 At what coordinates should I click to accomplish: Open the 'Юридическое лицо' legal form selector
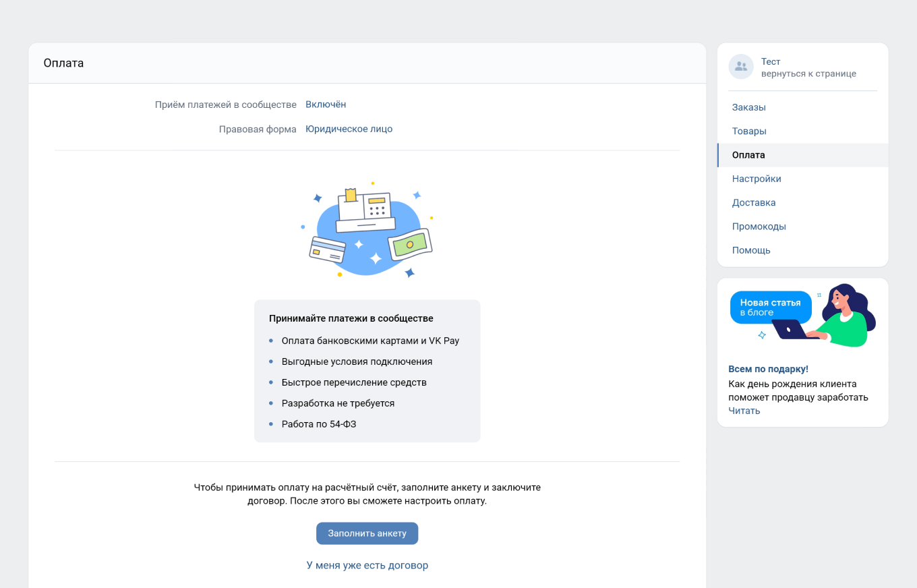[x=349, y=129]
